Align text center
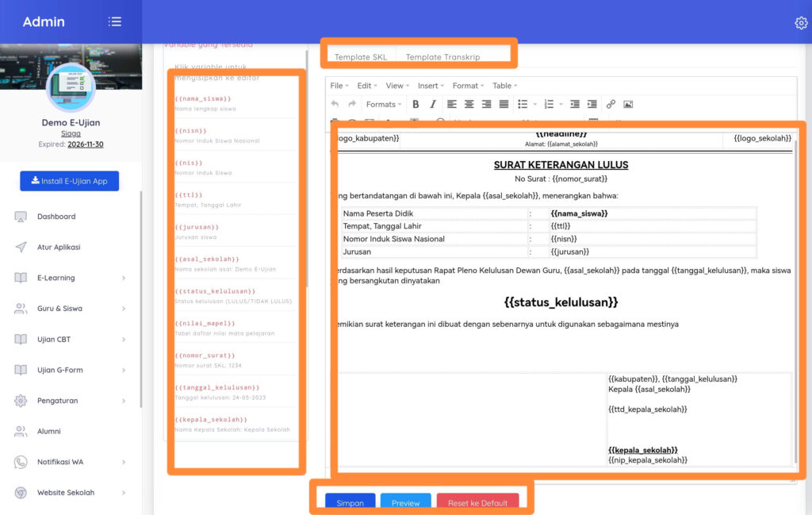 click(x=469, y=104)
